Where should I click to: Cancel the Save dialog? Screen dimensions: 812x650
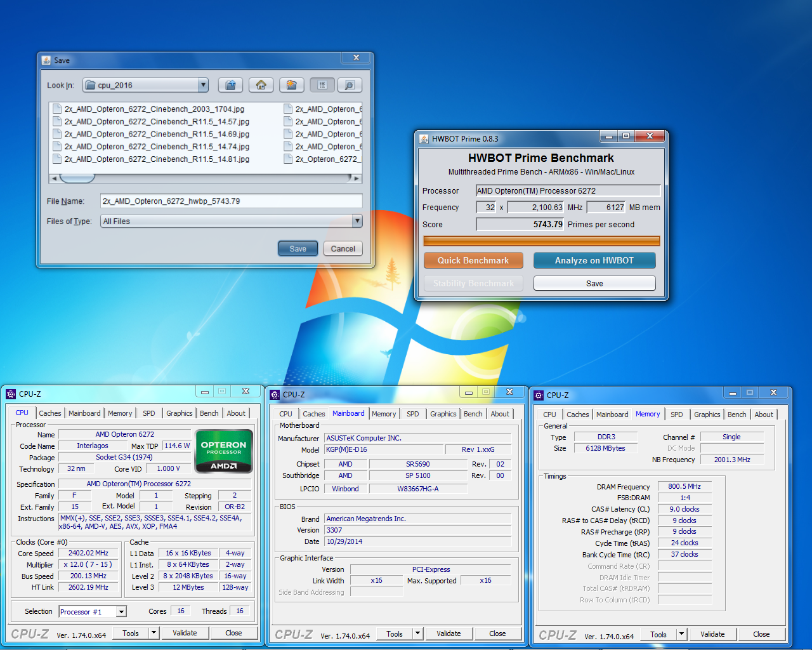tap(343, 249)
